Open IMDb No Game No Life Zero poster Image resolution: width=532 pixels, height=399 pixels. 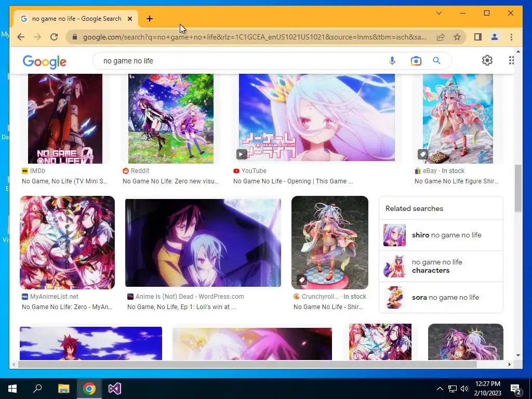coord(65,119)
